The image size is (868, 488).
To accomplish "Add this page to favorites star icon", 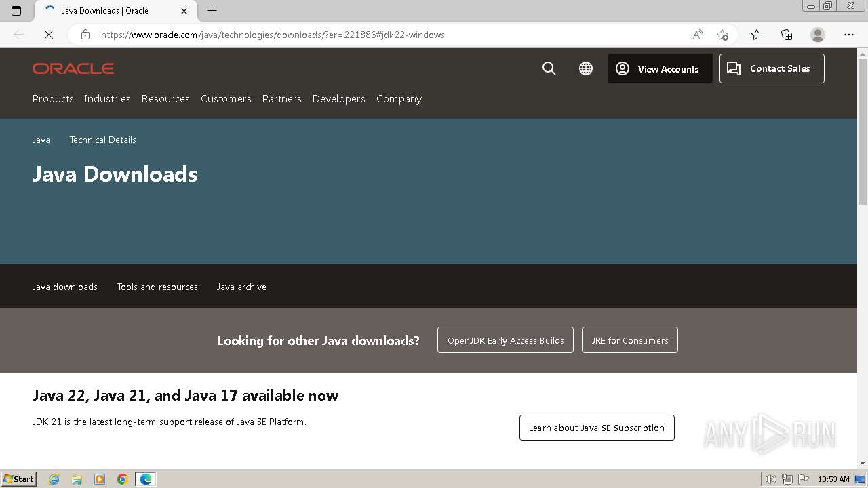I will (x=722, y=35).
